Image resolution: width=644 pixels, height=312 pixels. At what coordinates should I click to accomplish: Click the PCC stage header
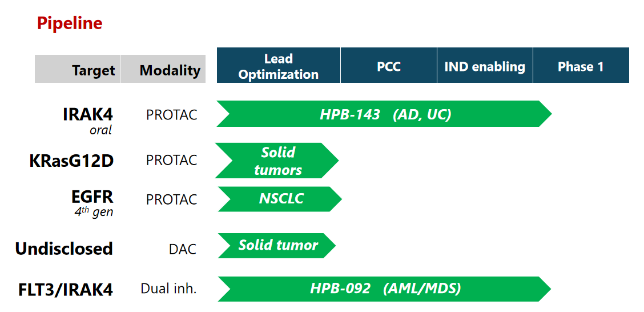(x=389, y=65)
